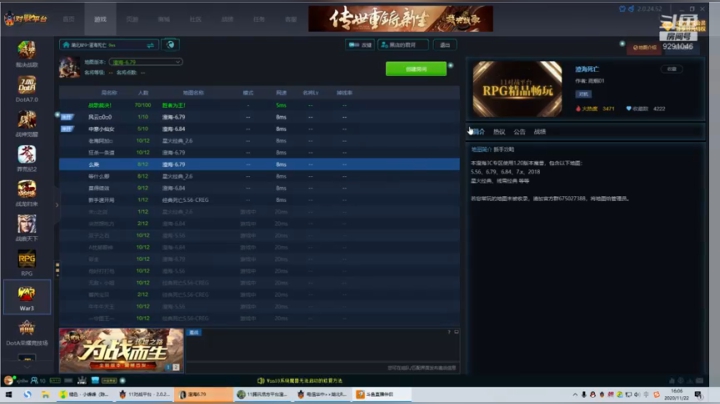Viewport: 720px width, 404px height.
Task: Select the room named 风云c0c0
Action: click(259, 117)
